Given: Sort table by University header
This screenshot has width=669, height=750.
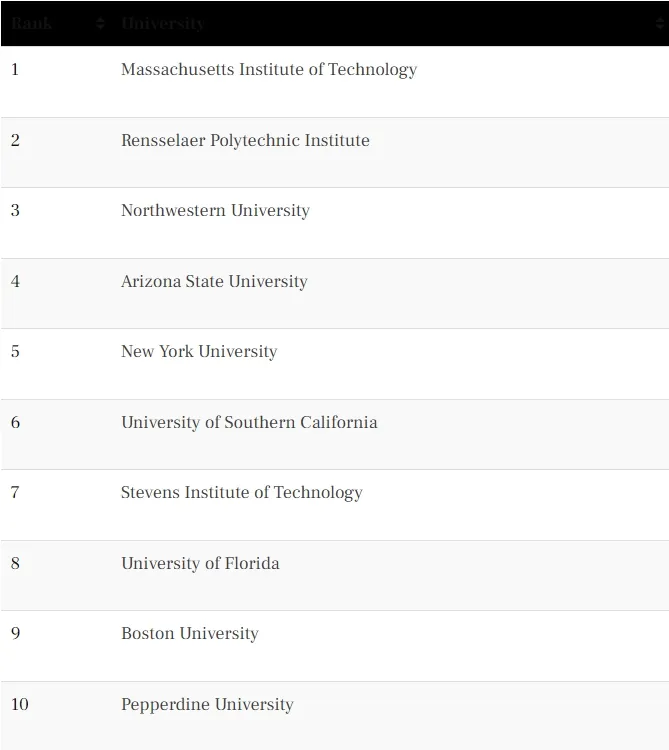Looking at the screenshot, I should (163, 23).
